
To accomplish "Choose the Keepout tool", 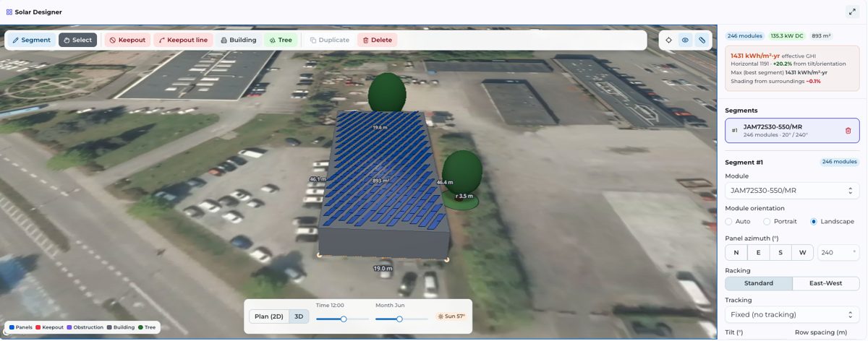I will click(127, 40).
